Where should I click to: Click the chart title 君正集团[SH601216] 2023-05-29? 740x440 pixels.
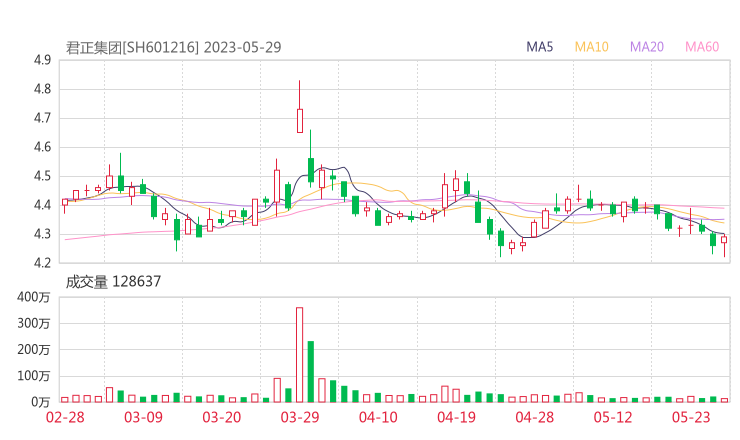coord(173,47)
